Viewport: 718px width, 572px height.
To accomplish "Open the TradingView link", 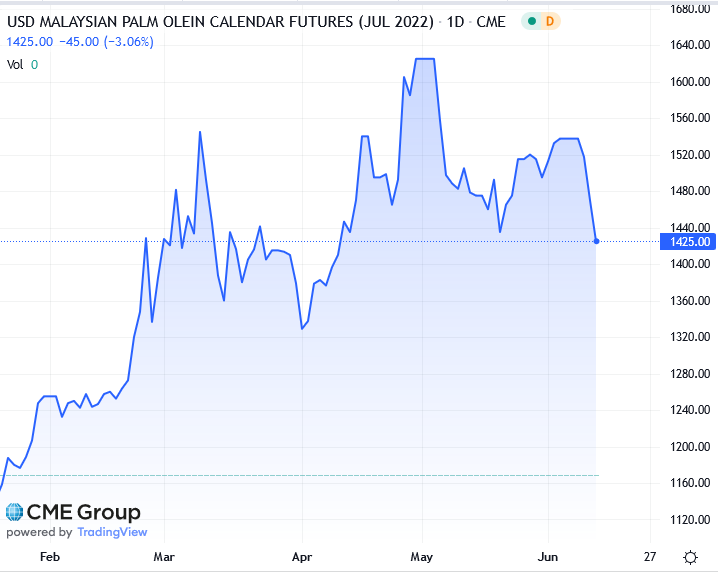I will click(112, 533).
